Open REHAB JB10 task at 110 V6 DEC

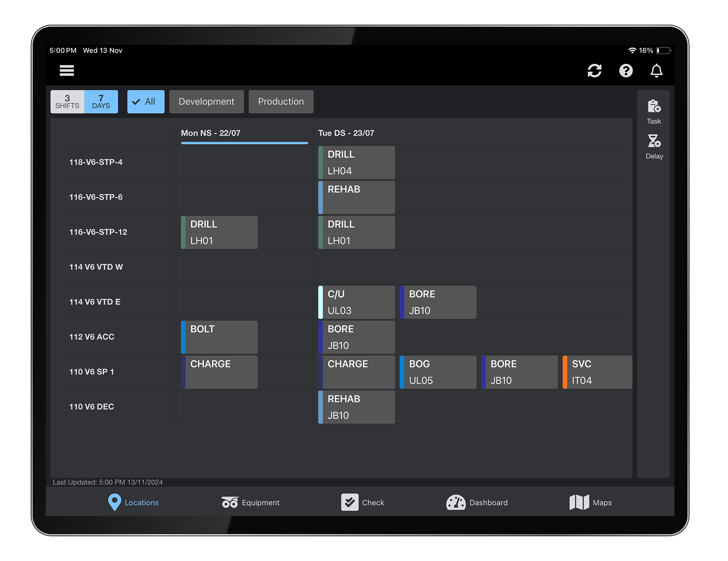[x=357, y=407]
